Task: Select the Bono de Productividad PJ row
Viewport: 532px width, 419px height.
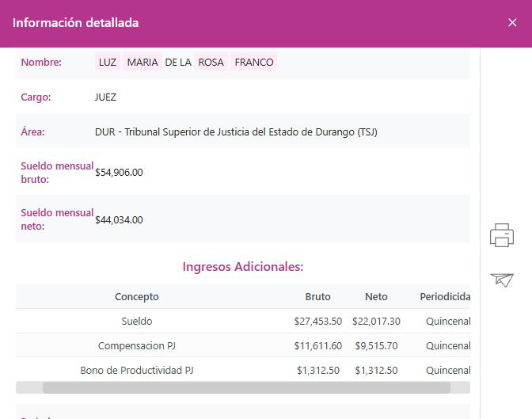Action: click(x=137, y=371)
